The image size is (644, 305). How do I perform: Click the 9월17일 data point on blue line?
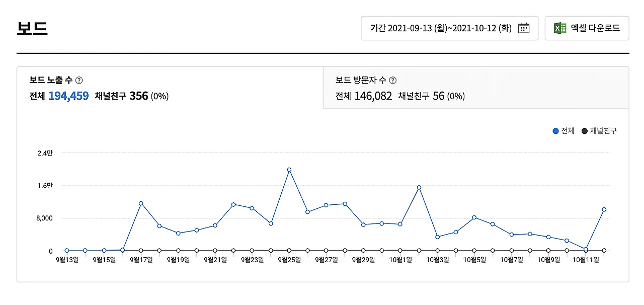[141, 203]
